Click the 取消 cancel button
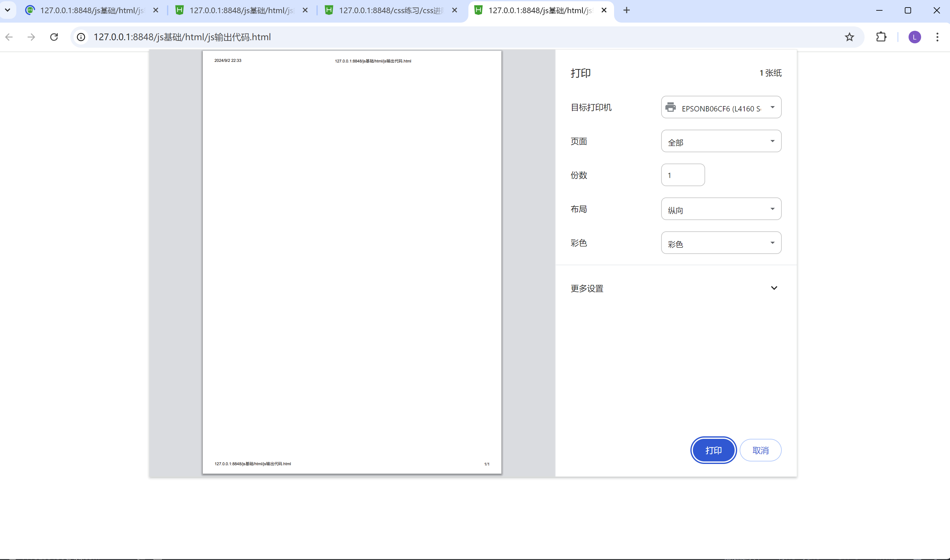The height and width of the screenshot is (560, 950). (x=760, y=450)
